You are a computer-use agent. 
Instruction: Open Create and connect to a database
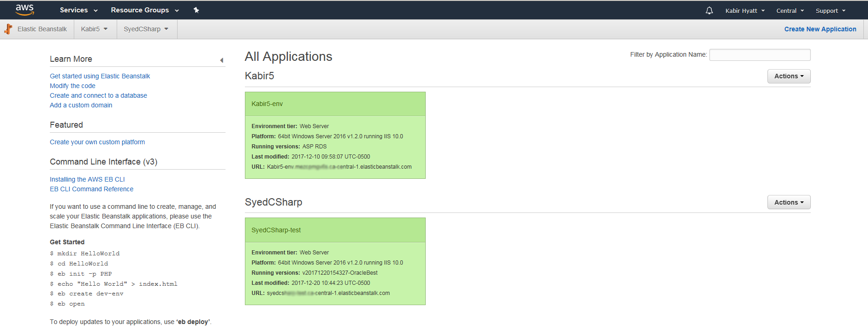tap(98, 95)
